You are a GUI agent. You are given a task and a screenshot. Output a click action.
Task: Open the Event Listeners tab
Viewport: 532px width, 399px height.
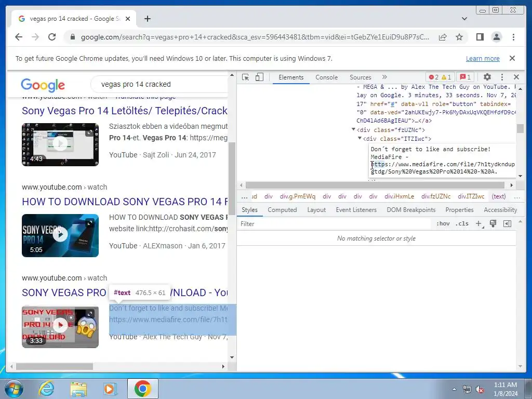[x=356, y=210]
